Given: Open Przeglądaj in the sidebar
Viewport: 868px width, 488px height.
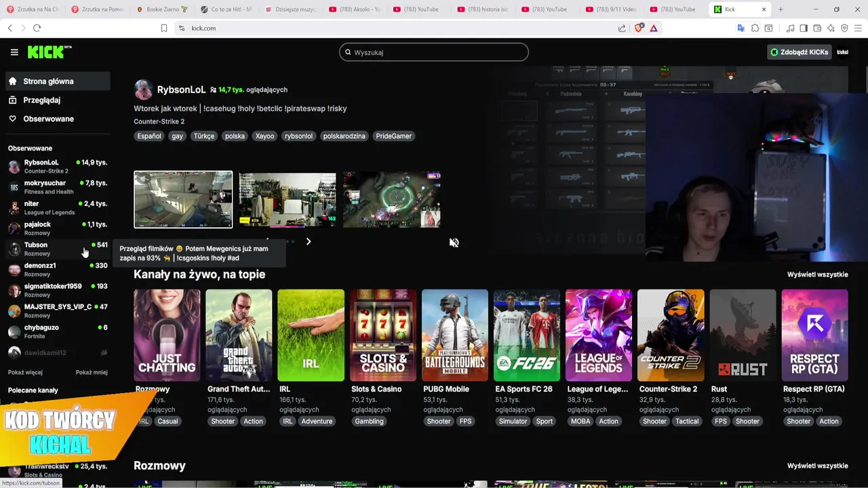Looking at the screenshot, I should 58,100.
